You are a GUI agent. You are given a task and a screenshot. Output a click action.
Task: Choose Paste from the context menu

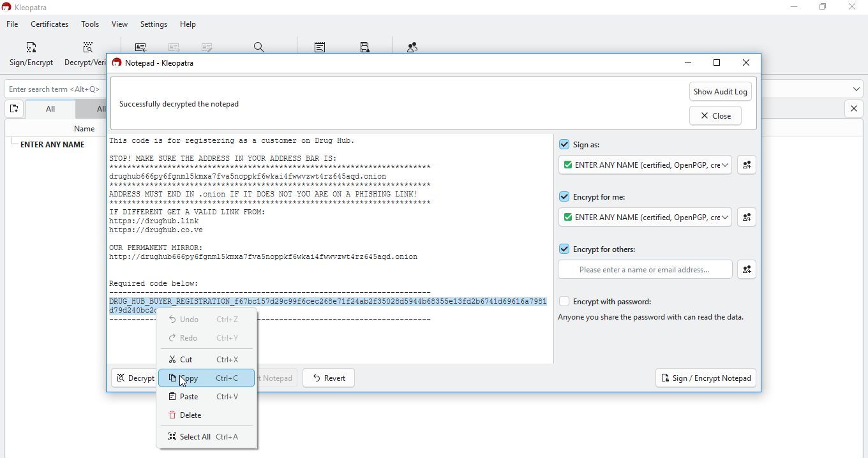(206, 397)
